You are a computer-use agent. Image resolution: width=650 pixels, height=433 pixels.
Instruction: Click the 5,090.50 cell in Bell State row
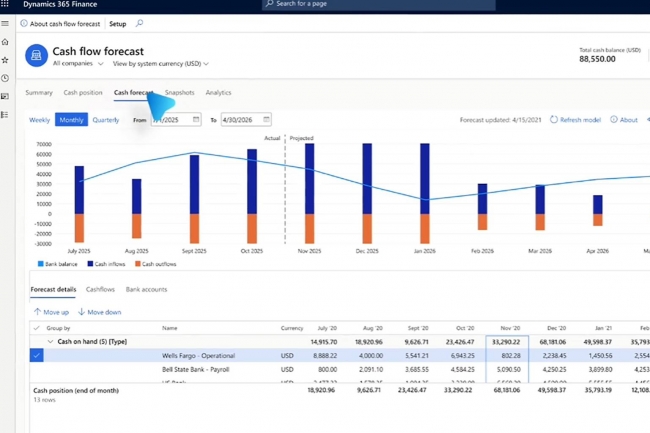507,369
